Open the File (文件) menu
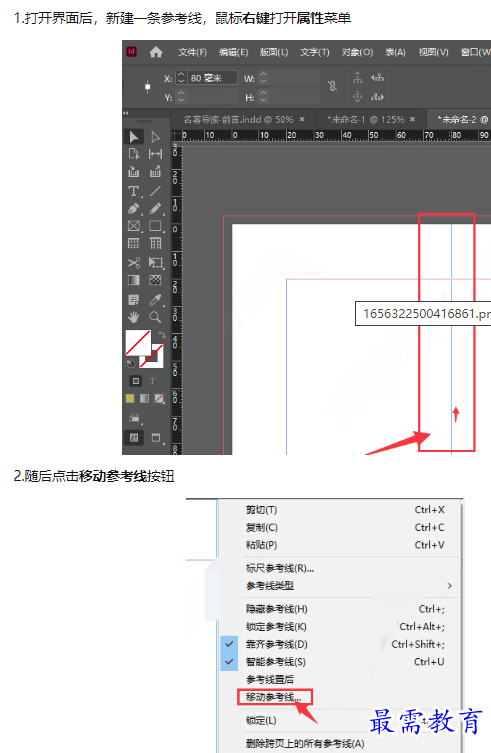Image resolution: width=491 pixels, height=753 pixels. (192, 52)
